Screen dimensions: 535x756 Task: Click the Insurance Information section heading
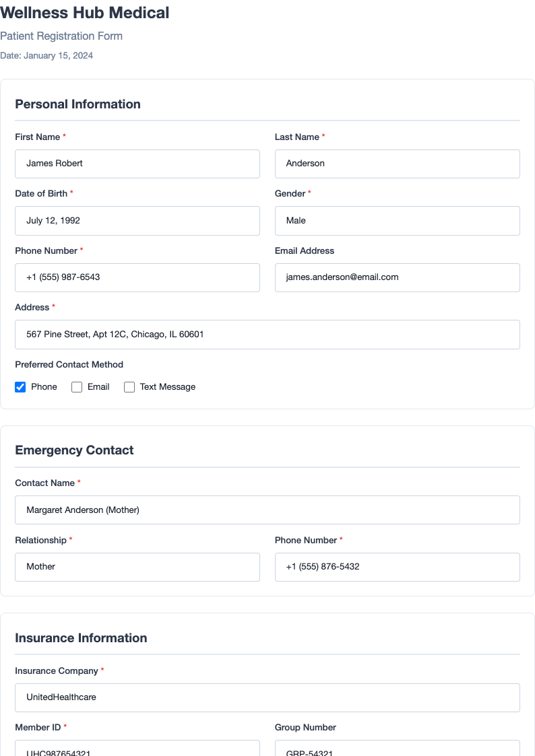[81, 638]
